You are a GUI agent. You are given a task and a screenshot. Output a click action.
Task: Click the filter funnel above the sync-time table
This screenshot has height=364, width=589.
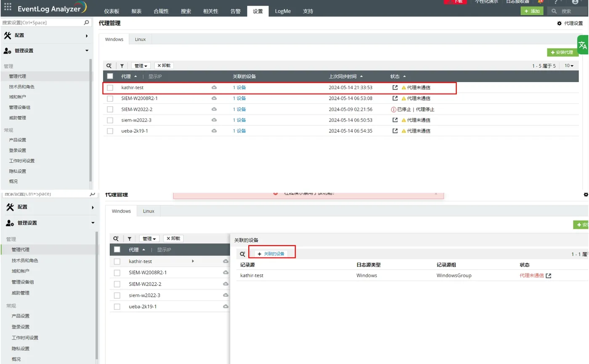point(122,66)
